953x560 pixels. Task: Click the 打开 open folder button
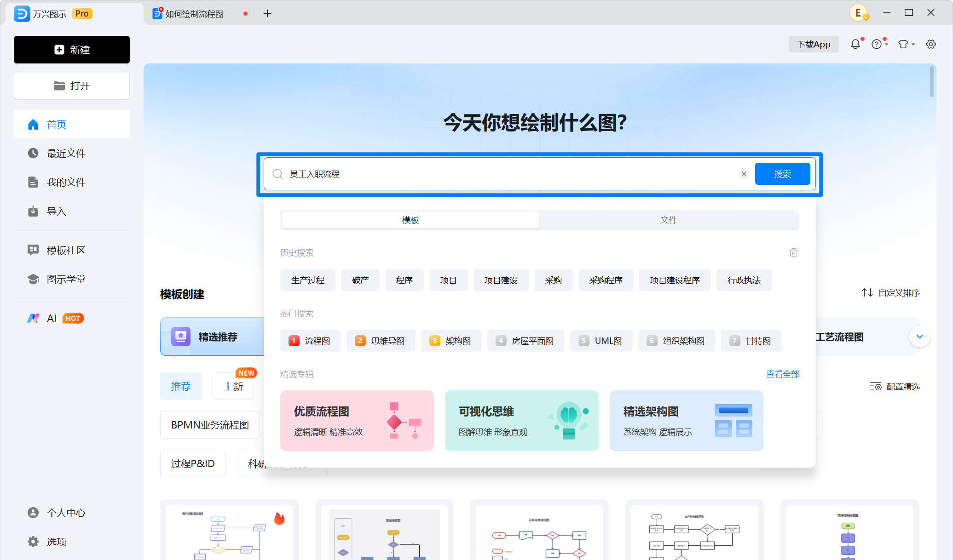coord(72,86)
